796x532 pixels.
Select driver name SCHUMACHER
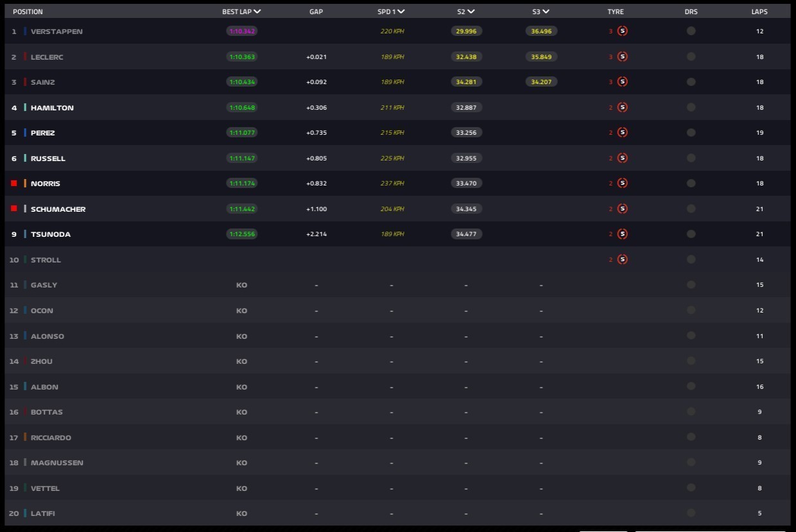coord(58,209)
